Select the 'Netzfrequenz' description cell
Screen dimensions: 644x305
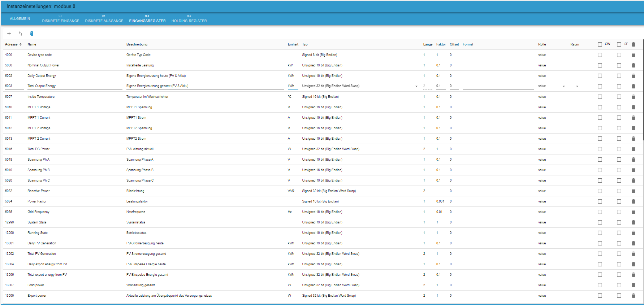coord(136,212)
